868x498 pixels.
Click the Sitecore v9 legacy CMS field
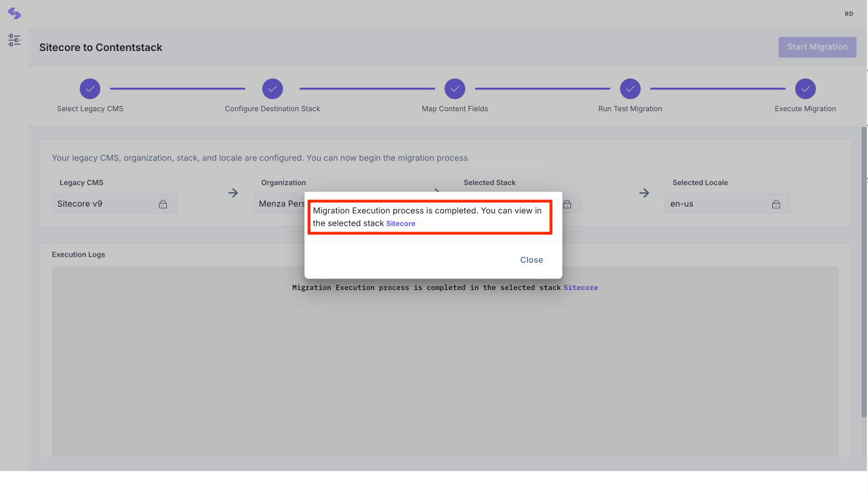click(115, 203)
